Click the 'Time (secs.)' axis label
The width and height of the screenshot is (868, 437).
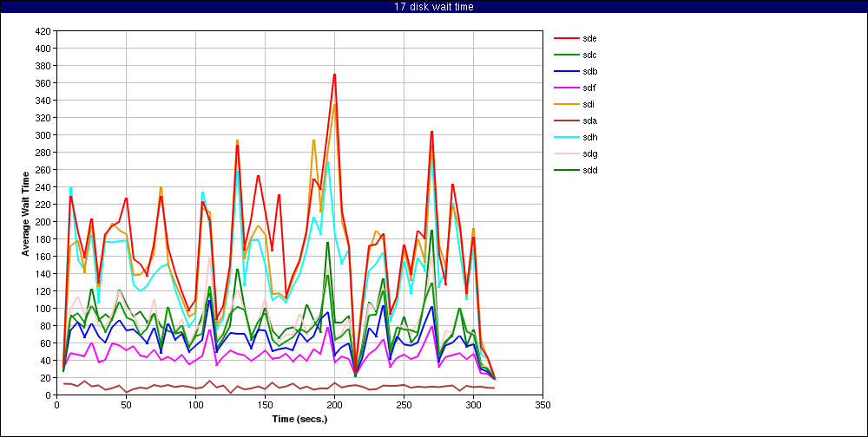coord(299,419)
